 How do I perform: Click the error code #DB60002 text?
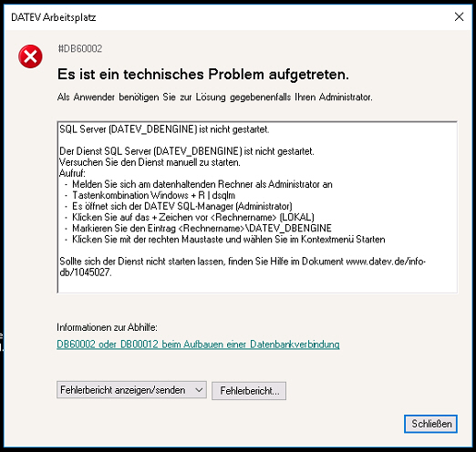80,48
